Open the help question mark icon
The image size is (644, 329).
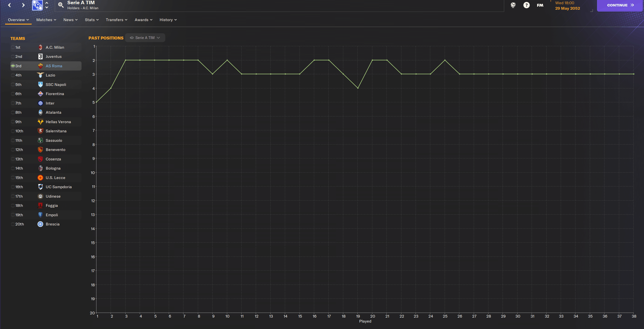pyautogui.click(x=526, y=5)
